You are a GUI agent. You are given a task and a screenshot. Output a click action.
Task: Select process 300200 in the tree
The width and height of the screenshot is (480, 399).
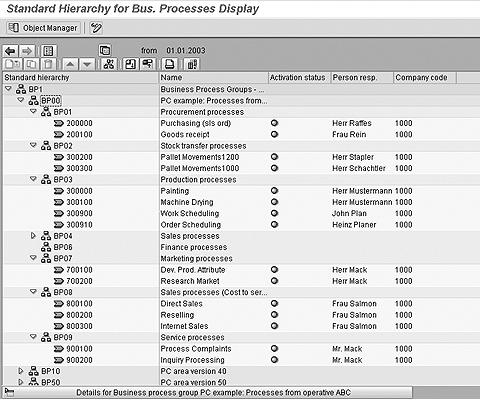(79, 157)
